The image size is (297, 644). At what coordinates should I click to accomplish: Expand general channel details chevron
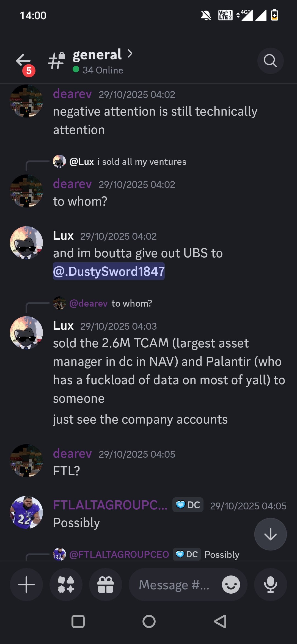[x=130, y=54]
